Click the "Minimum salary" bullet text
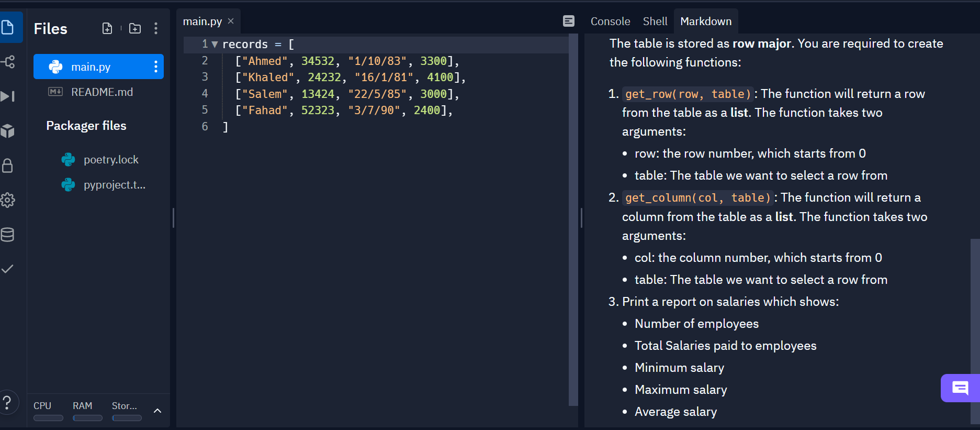 tap(679, 368)
